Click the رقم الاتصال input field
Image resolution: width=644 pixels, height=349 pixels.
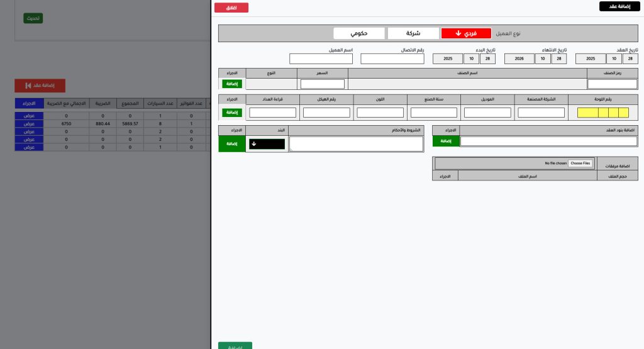392,58
